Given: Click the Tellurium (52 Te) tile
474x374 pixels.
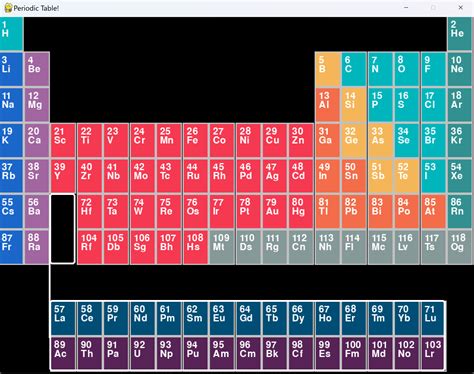Looking at the screenshot, I should coord(407,176).
